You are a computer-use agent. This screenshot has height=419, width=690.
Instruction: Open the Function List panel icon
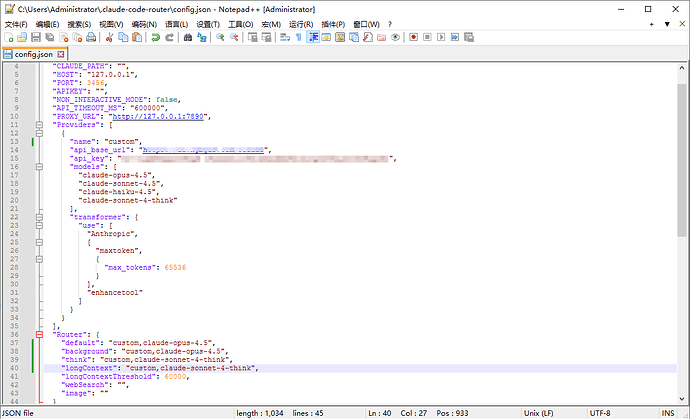pos(368,37)
